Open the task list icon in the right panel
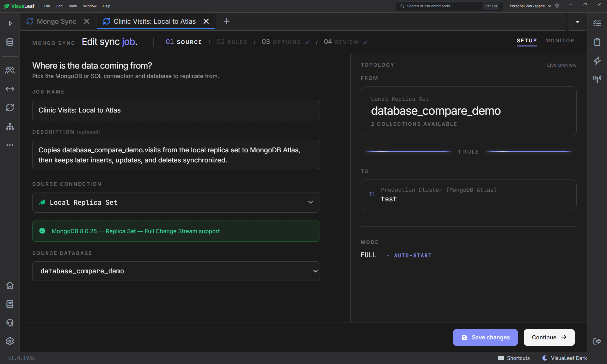 (597, 23)
